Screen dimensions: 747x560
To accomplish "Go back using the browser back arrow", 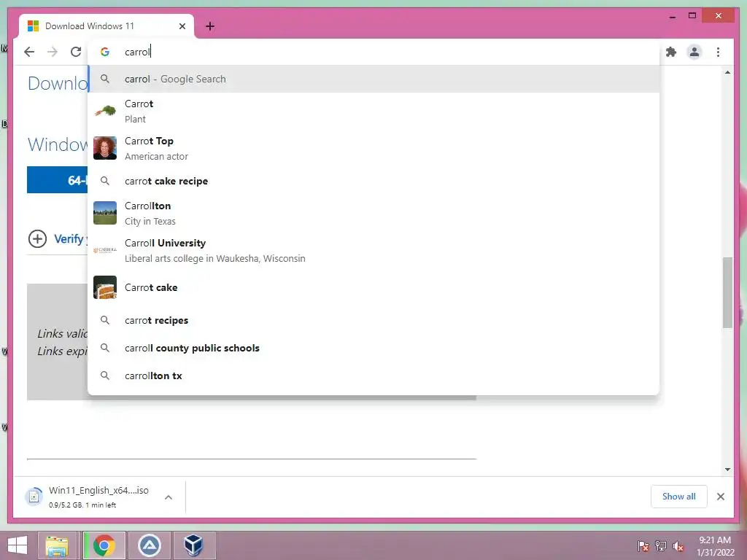I will click(29, 52).
